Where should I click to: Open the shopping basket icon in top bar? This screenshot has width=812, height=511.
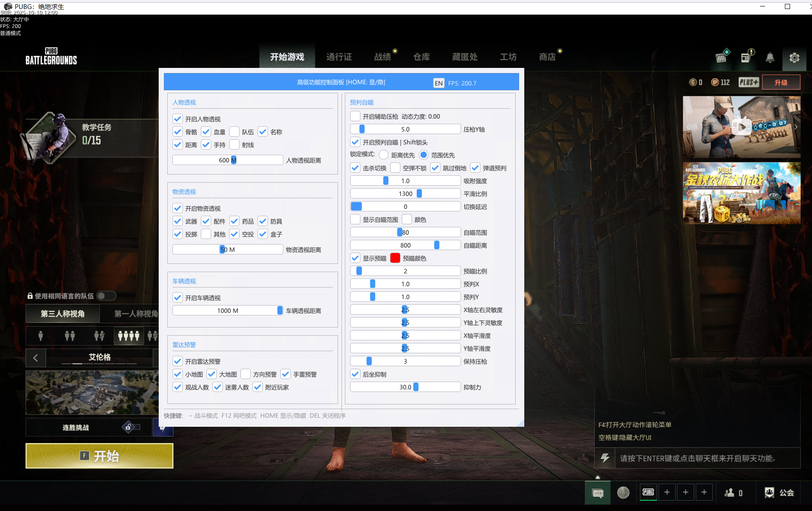721,57
